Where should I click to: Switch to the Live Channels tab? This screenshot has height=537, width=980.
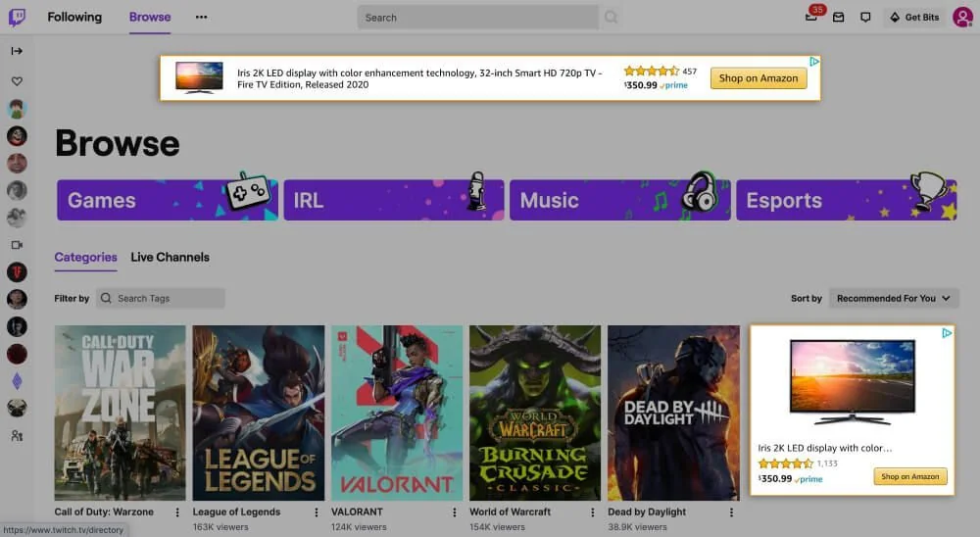170,257
